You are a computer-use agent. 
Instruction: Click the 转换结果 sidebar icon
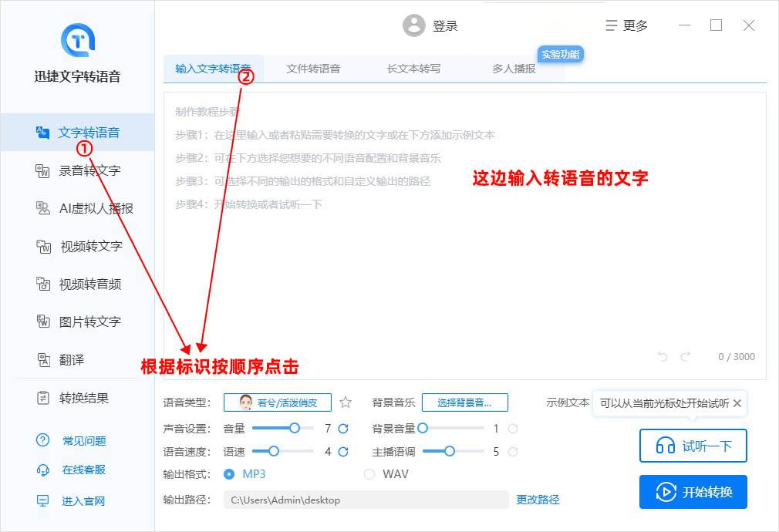(x=43, y=398)
